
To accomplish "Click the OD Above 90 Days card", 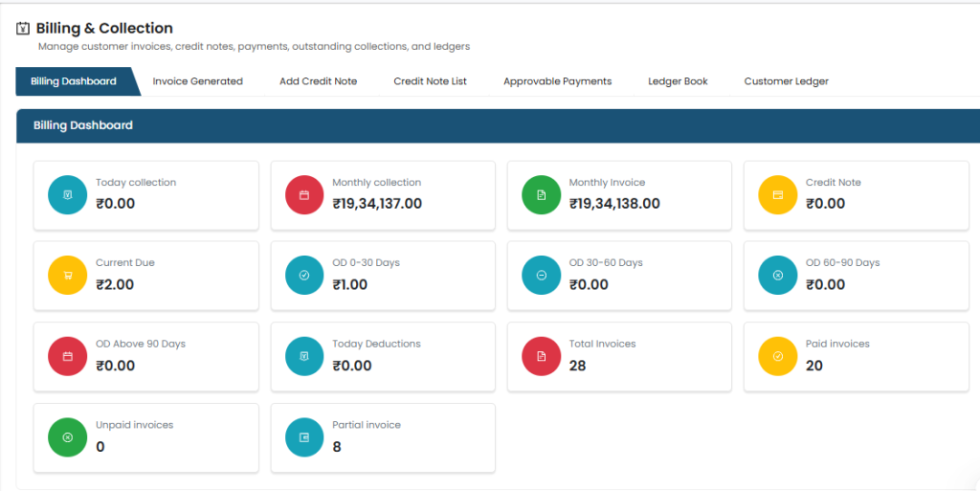I will tap(145, 357).
